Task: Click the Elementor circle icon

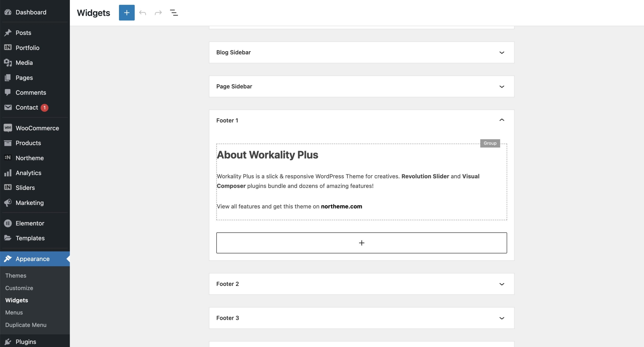Action: click(8, 223)
